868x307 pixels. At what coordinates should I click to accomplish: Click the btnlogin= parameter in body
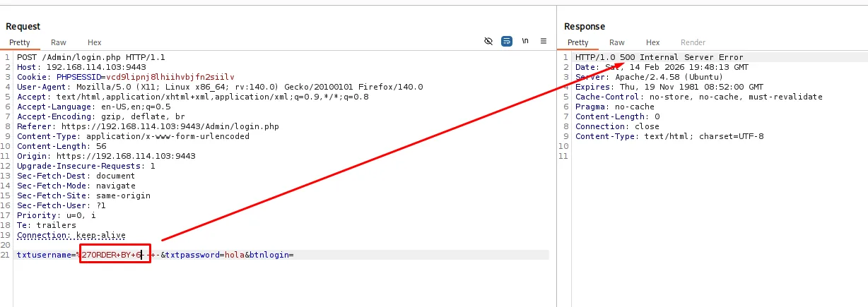pos(271,255)
